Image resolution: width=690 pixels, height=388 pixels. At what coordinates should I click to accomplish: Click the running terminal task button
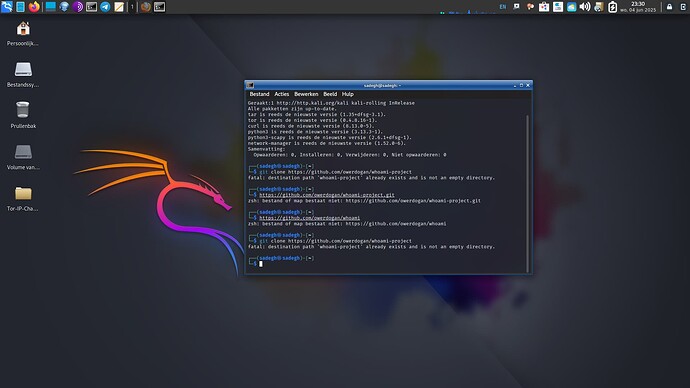(x=159, y=7)
